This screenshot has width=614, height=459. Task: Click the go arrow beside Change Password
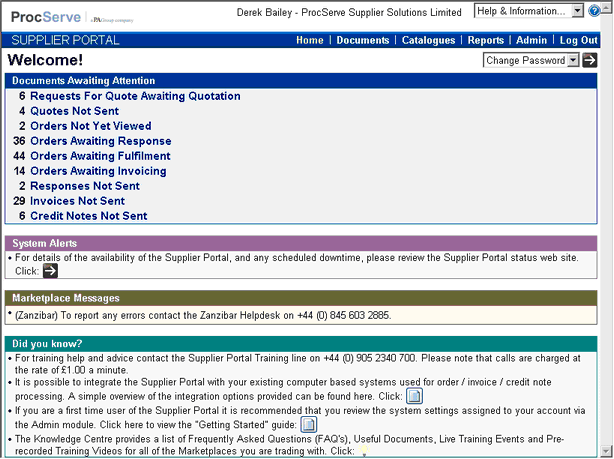coord(589,60)
